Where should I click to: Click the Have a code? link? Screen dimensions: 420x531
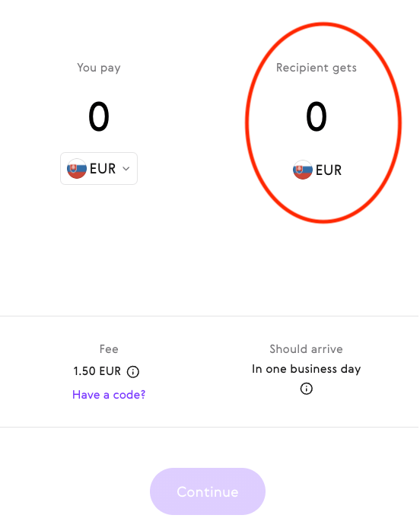click(109, 395)
